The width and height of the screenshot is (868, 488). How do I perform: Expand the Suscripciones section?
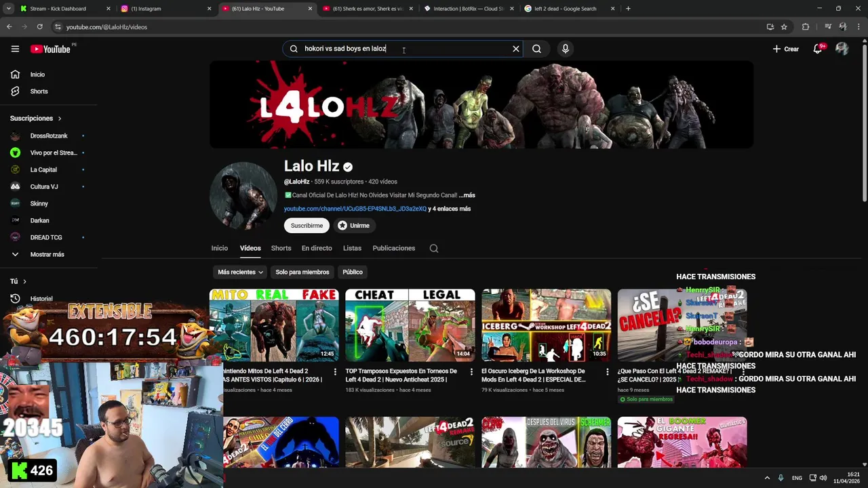tap(35, 119)
